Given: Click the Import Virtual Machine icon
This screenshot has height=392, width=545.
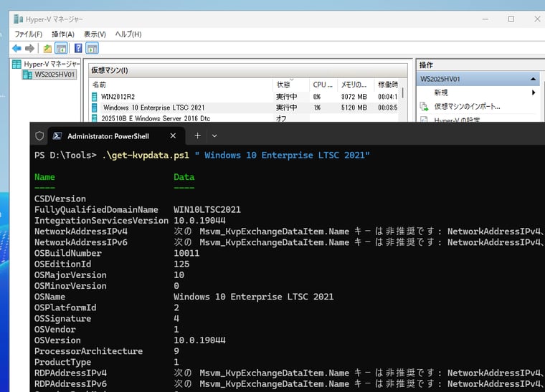Looking at the screenshot, I should tap(425, 106).
